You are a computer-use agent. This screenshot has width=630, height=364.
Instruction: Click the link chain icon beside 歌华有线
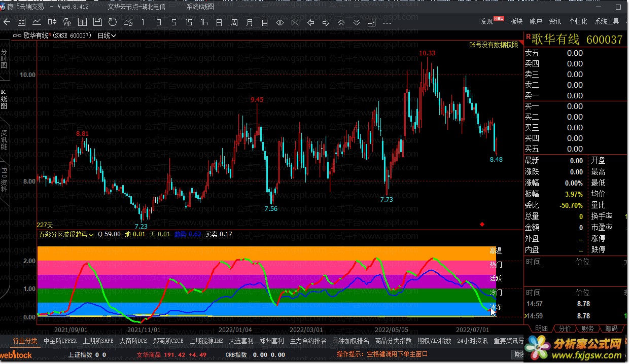(18, 35)
